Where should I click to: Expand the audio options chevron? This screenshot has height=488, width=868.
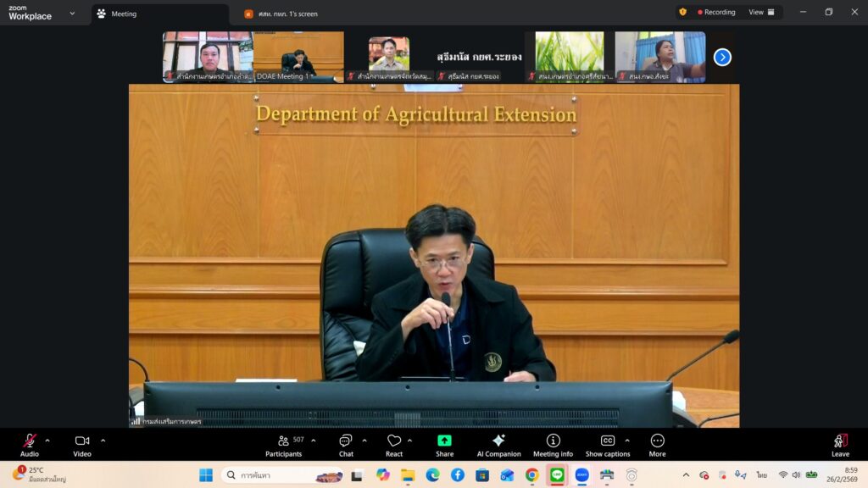pos(47,440)
